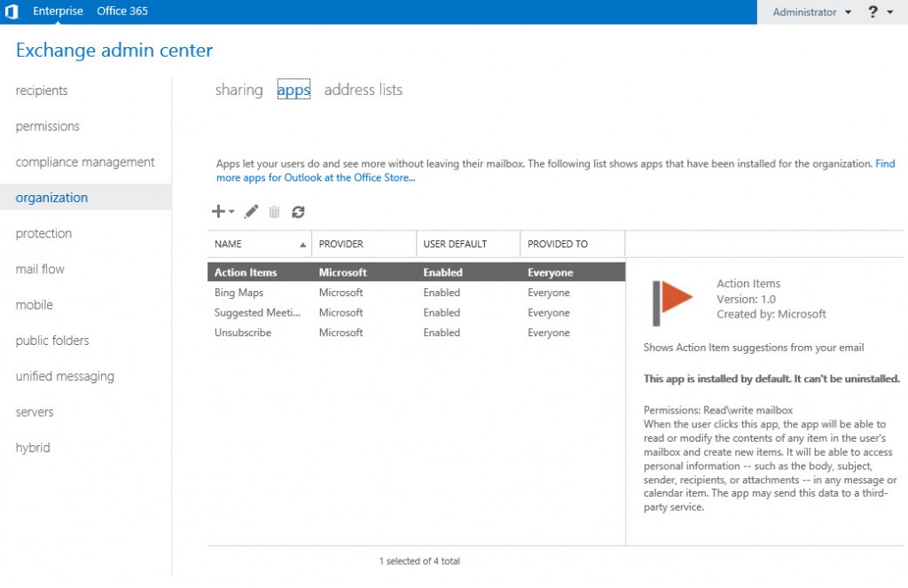
Task: Click Everyone cell in Unsubscribe row
Action: click(548, 333)
